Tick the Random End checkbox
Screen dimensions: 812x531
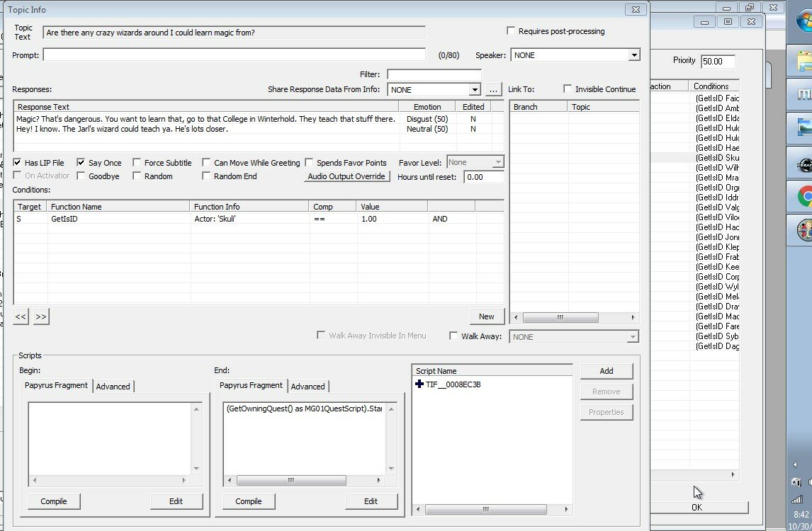(x=206, y=176)
